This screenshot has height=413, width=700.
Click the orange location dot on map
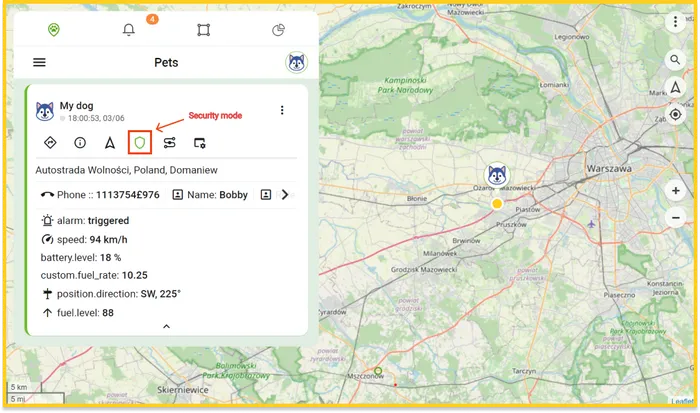click(497, 204)
